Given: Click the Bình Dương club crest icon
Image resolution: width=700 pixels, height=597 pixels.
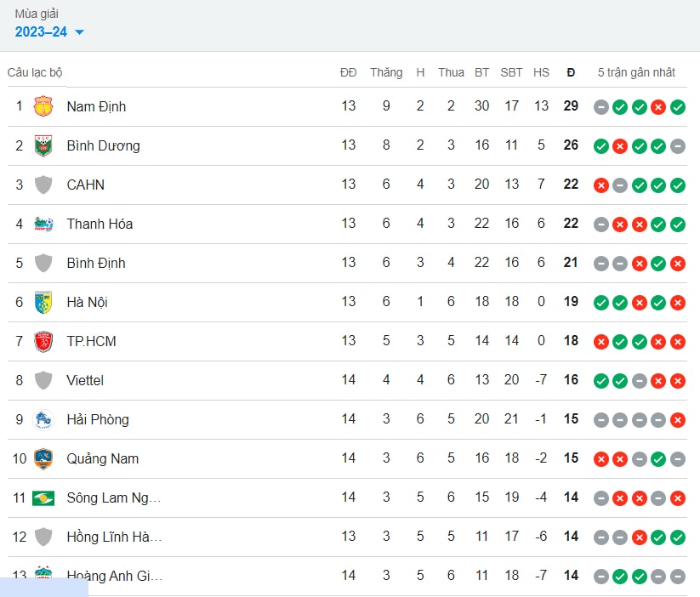Looking at the screenshot, I should [43, 145].
